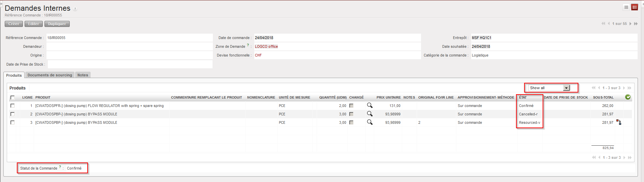Jump to last record in pager
The width and height of the screenshot is (644, 182).
636,24
